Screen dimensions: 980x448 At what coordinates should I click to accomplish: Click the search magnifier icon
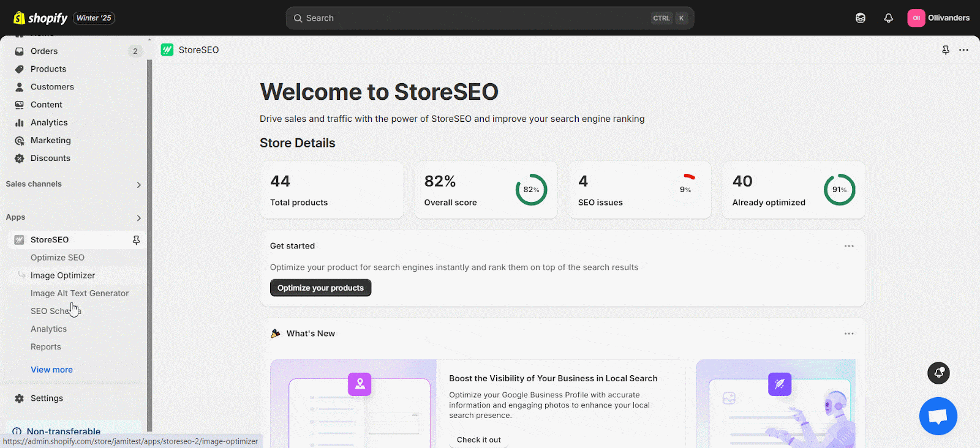[x=298, y=18]
